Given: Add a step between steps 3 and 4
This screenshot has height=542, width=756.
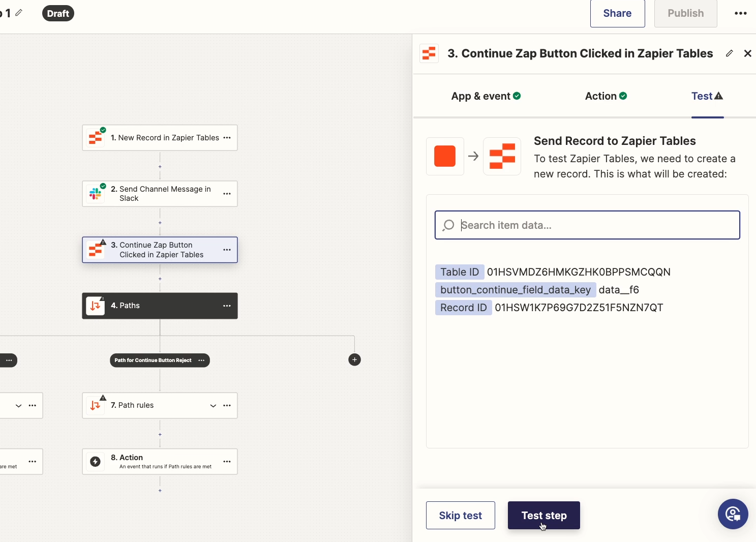Looking at the screenshot, I should [160, 279].
